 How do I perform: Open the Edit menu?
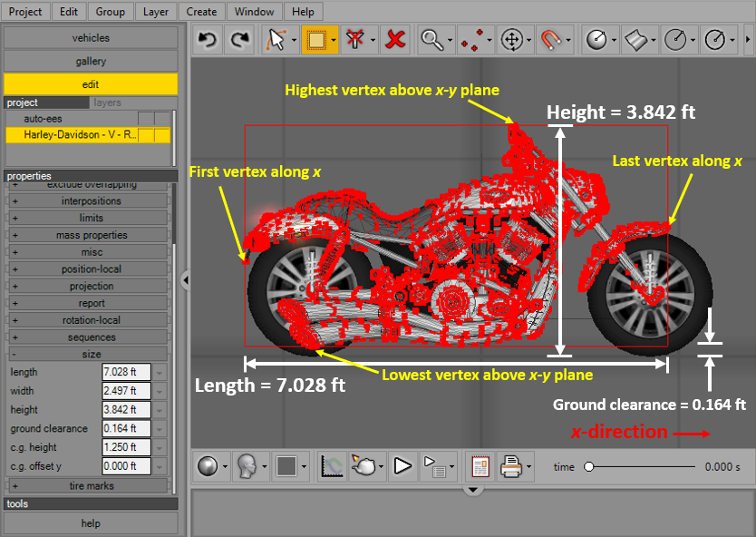(69, 12)
